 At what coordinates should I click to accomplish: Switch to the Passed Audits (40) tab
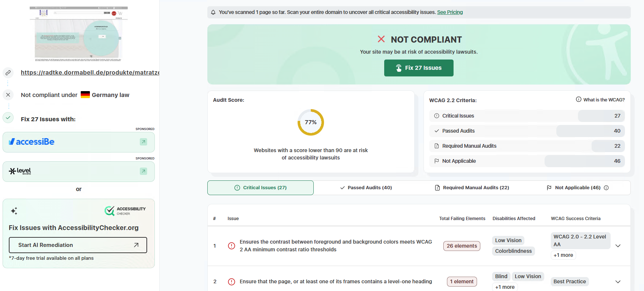(366, 188)
